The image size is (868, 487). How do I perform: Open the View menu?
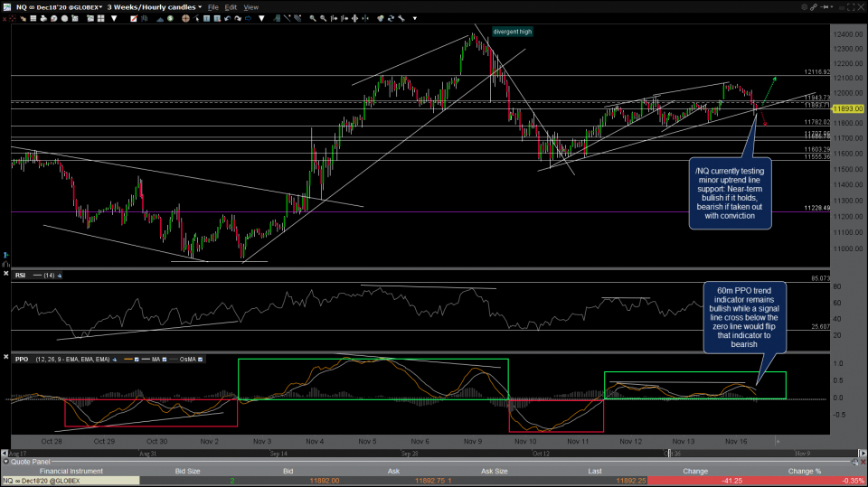tap(250, 7)
